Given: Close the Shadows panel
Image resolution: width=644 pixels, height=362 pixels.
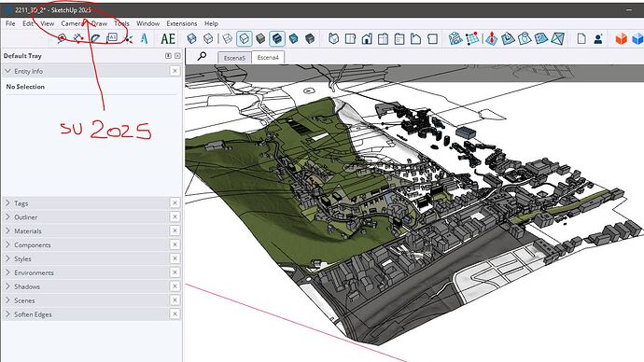Looking at the screenshot, I should coord(175,286).
